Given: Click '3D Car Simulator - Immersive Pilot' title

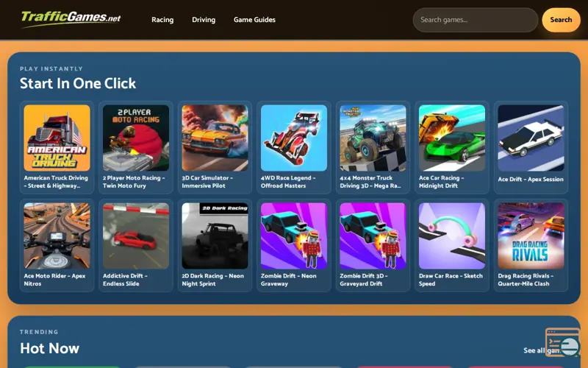Looking at the screenshot, I should [x=207, y=182].
